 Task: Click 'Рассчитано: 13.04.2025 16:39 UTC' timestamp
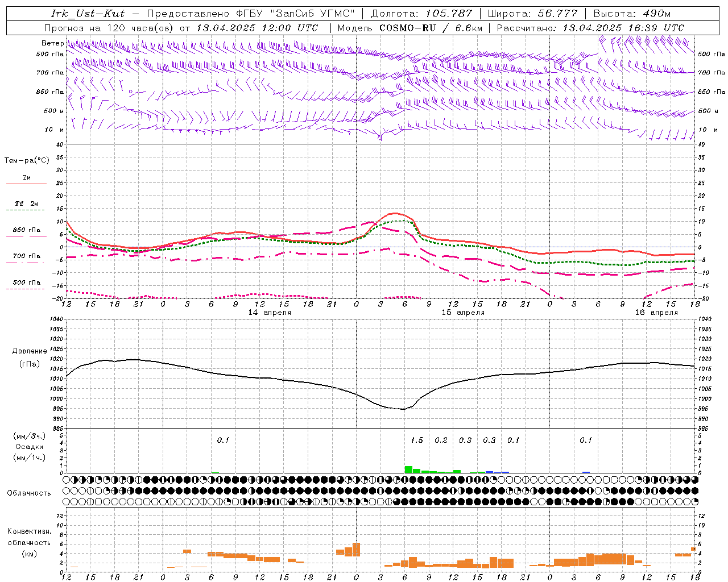[590, 27]
